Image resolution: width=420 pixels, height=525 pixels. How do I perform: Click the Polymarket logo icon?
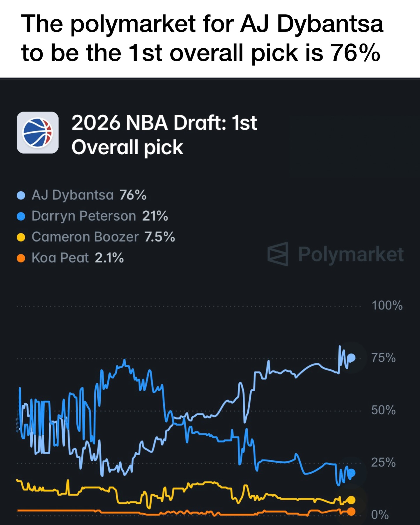pyautogui.click(x=278, y=254)
